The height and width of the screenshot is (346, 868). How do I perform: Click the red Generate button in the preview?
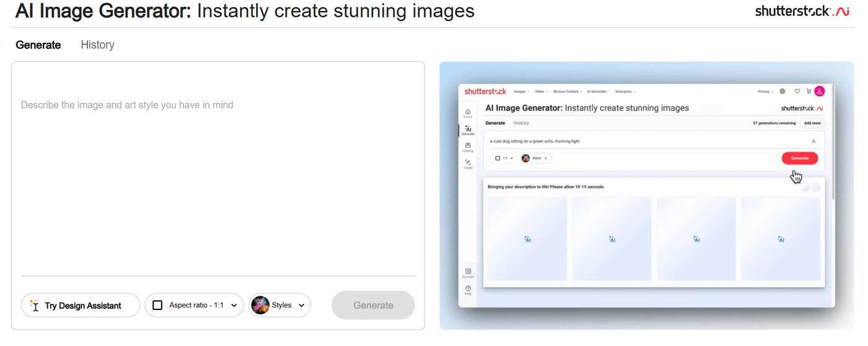(x=800, y=158)
